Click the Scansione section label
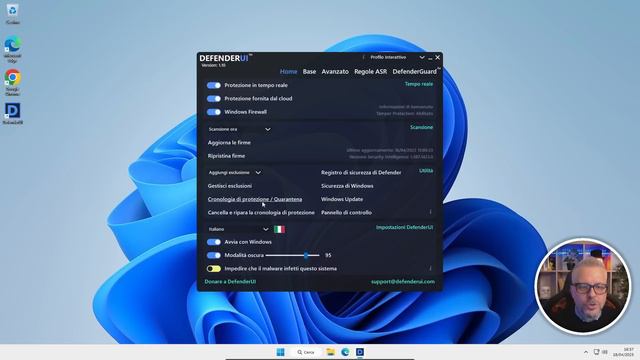 tap(421, 127)
